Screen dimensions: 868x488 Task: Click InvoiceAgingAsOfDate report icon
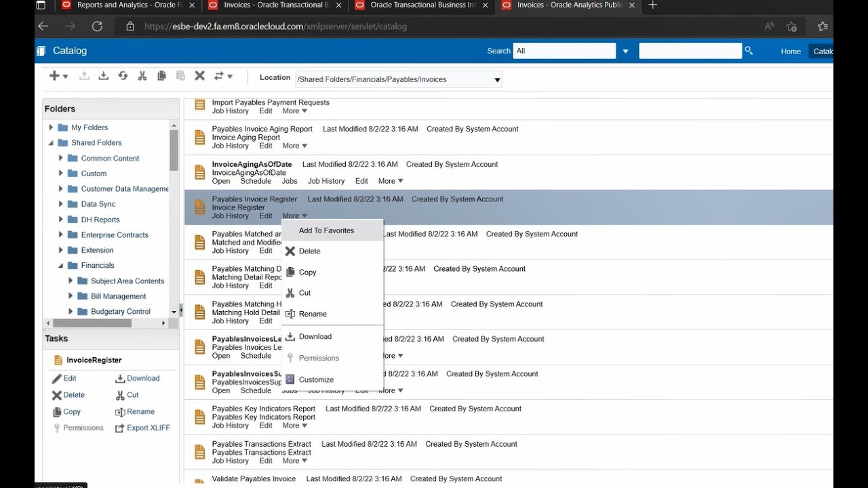[199, 172]
